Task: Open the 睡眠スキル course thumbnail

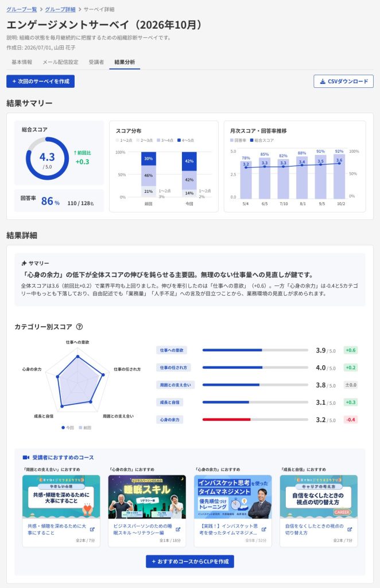Action: click(x=147, y=497)
